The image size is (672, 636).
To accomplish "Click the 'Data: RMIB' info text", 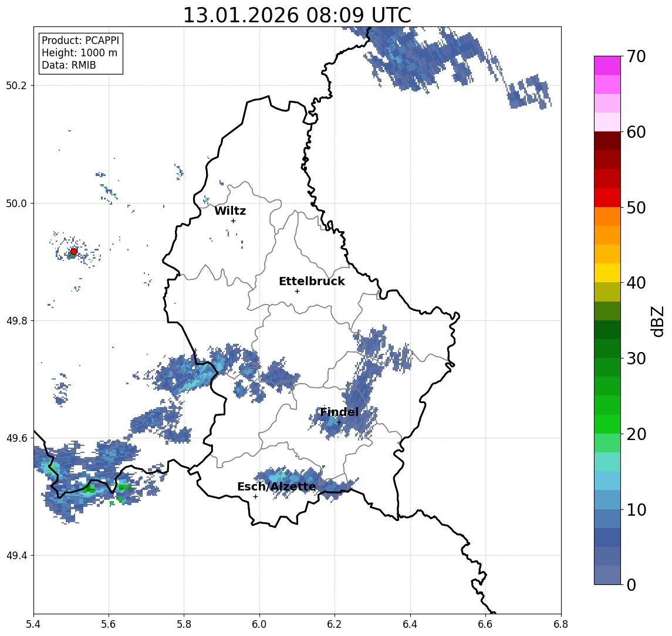I will (69, 65).
